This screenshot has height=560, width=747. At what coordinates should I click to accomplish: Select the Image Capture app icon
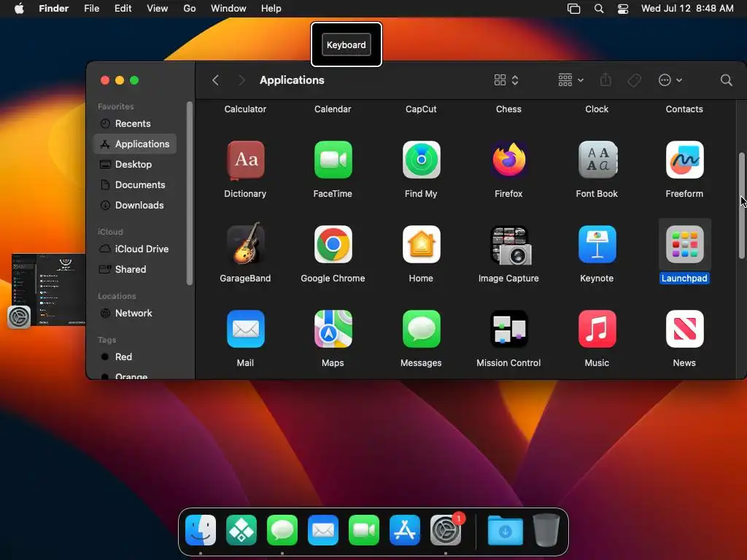[511, 245]
